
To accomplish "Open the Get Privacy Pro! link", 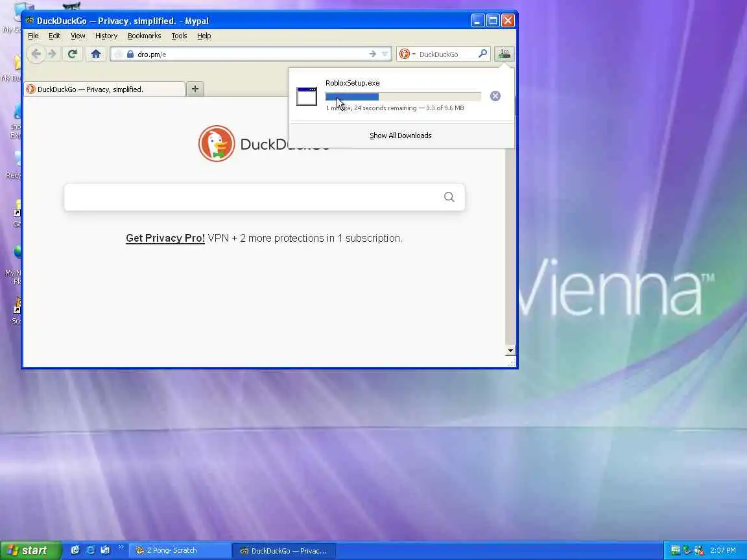I will coord(165,238).
